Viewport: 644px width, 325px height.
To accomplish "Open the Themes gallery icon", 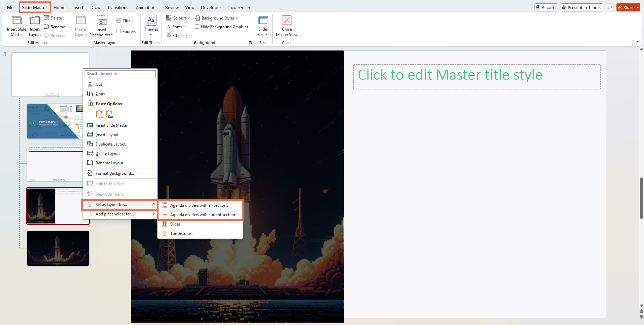I will click(151, 21).
